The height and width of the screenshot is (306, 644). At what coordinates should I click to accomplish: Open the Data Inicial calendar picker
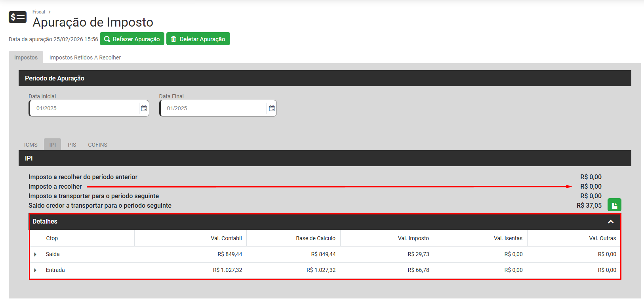pyautogui.click(x=144, y=108)
